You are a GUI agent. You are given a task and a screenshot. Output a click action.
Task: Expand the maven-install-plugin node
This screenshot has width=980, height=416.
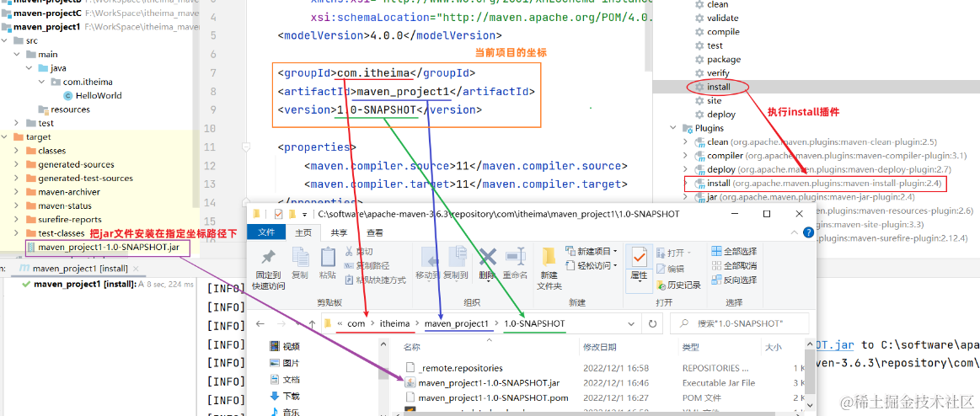pos(687,184)
